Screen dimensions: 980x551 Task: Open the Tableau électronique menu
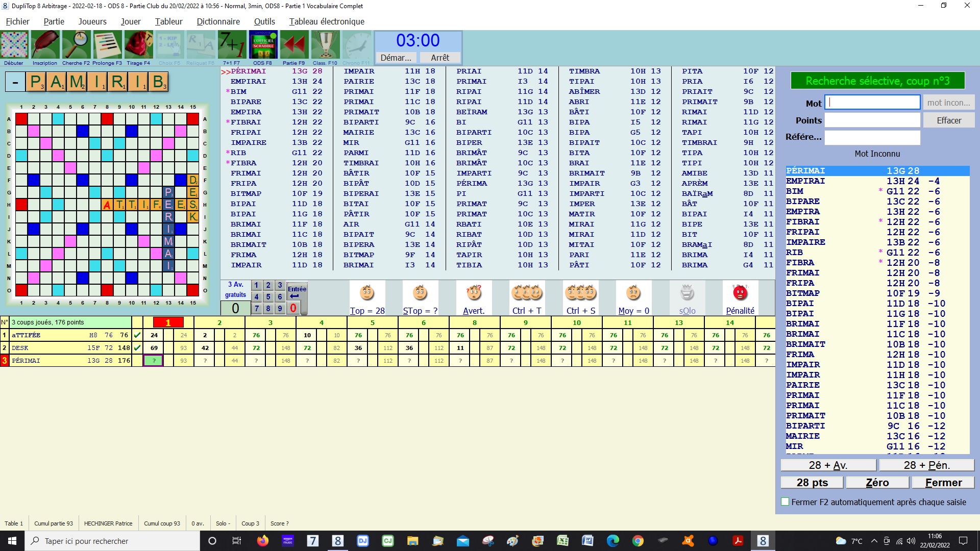click(x=327, y=21)
